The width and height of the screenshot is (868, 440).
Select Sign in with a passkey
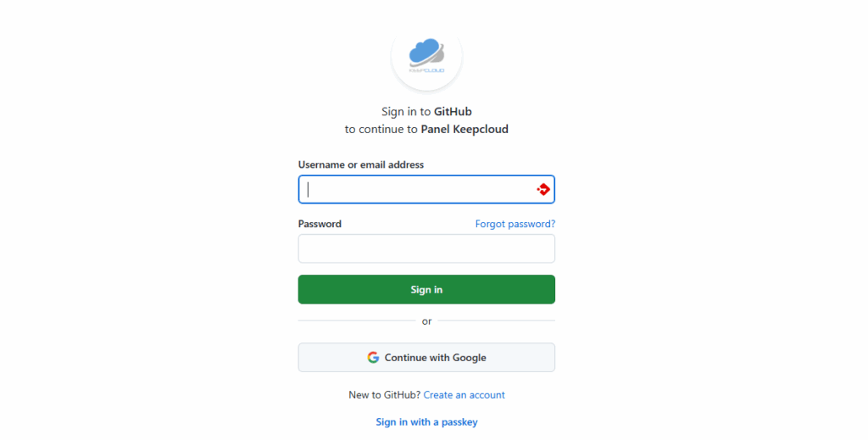(x=426, y=421)
